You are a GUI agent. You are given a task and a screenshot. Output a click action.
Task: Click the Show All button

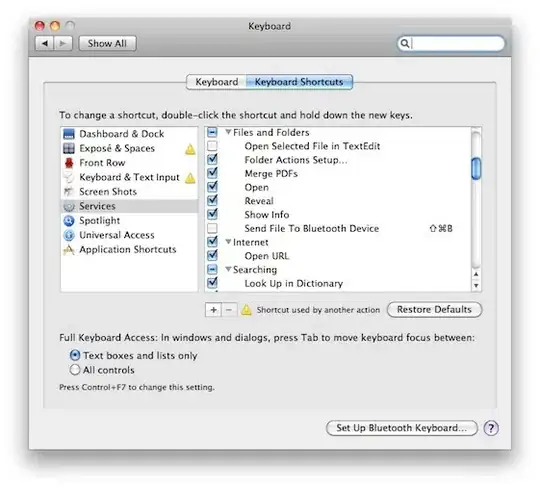coord(107,43)
